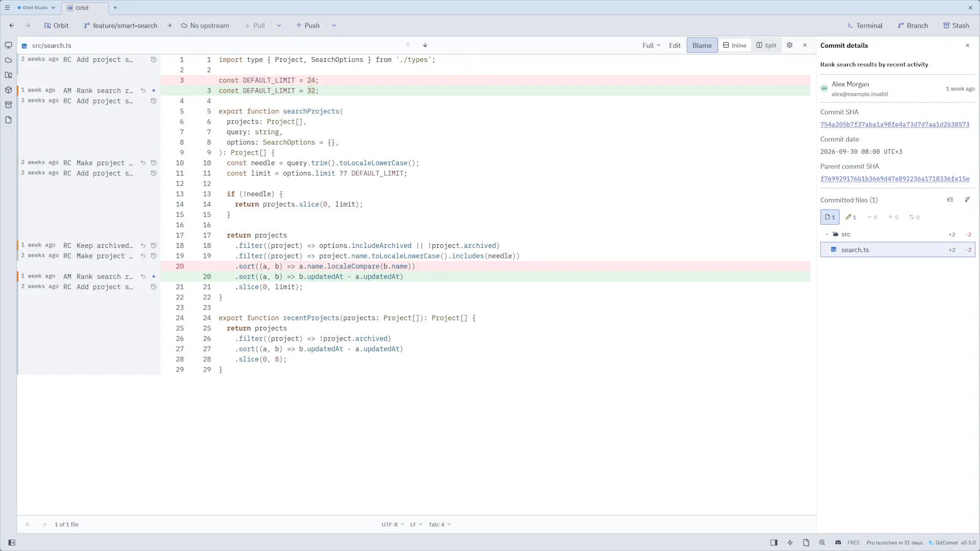Image resolution: width=980 pixels, height=551 pixels.
Task: Open the hamburger main menu
Action: (7, 8)
